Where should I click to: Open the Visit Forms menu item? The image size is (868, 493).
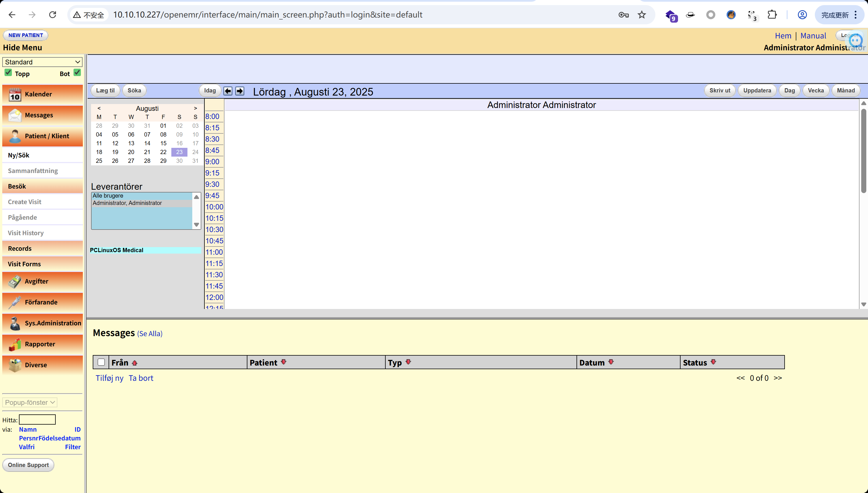(24, 264)
